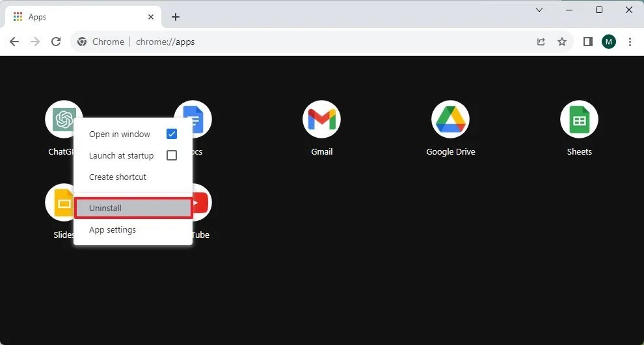Uncheck the Open in window checkbox
The image size is (644, 345).
click(172, 134)
